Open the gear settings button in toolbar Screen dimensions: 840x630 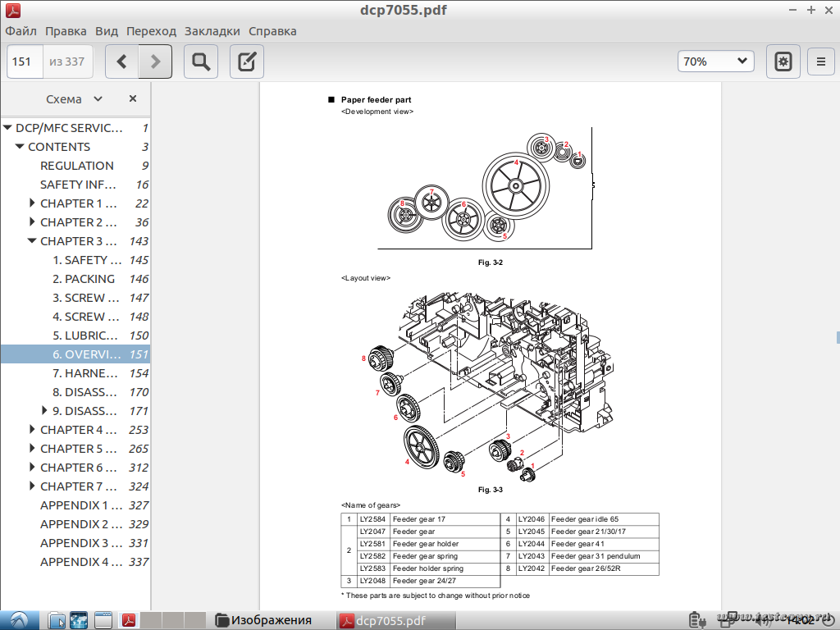[x=783, y=62]
